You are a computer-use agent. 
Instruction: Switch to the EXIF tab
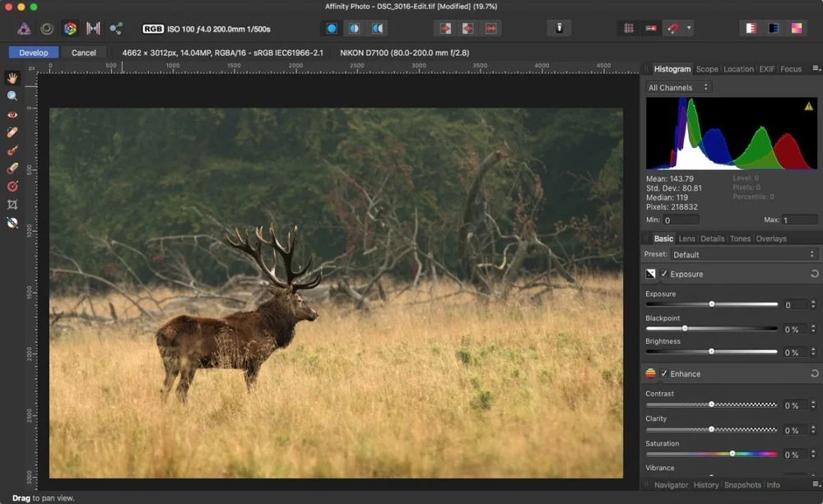coord(766,69)
